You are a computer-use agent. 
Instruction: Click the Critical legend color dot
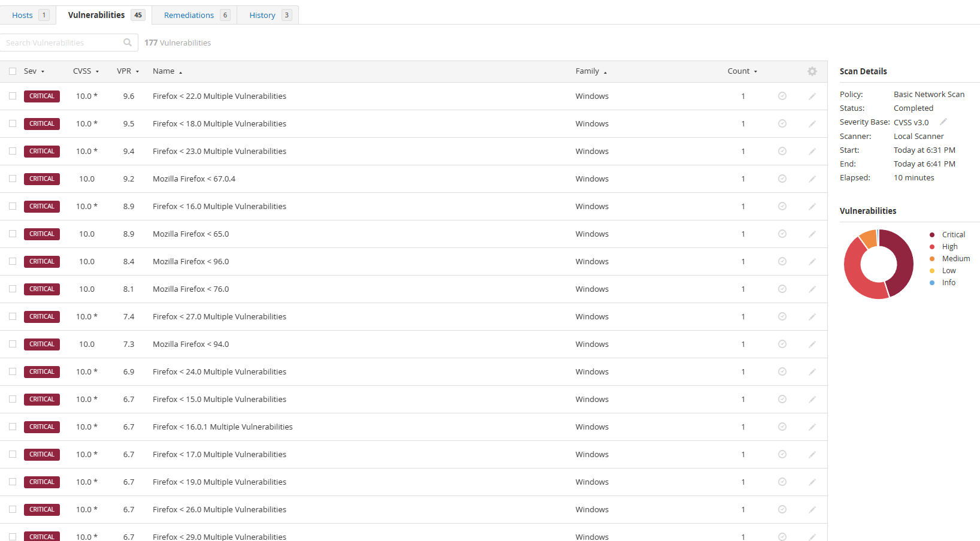click(x=932, y=235)
